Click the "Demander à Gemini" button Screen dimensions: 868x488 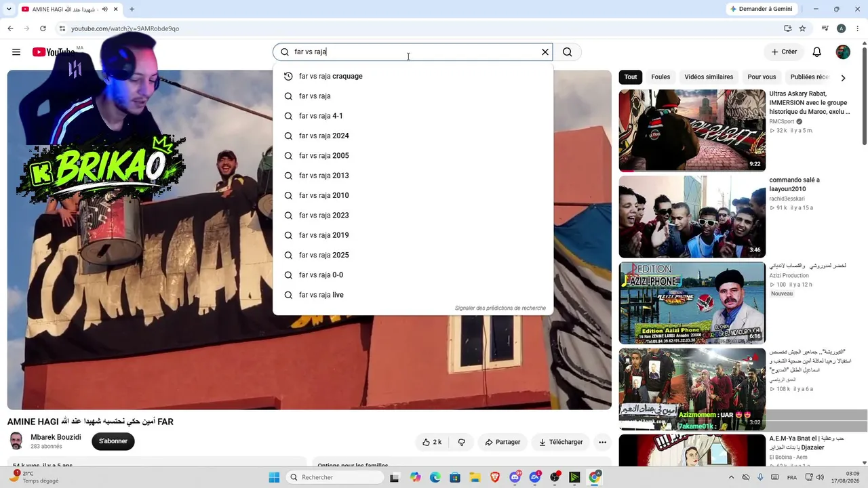(x=761, y=9)
